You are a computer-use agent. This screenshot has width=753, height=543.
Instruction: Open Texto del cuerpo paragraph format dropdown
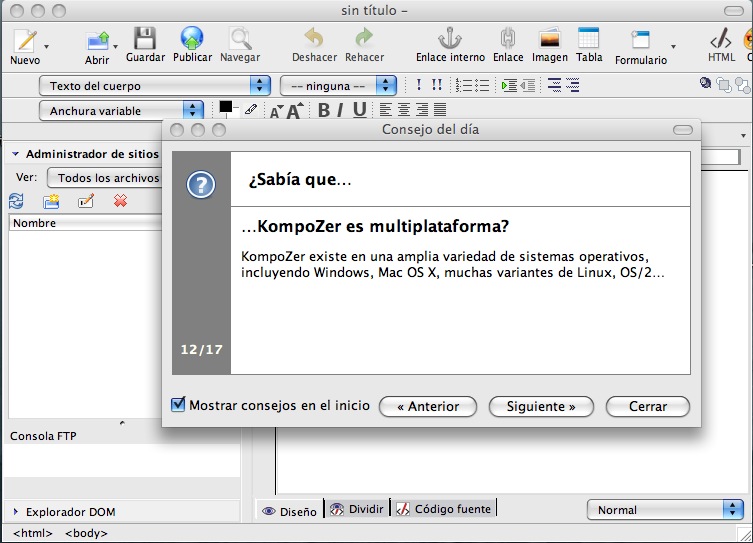[x=155, y=86]
